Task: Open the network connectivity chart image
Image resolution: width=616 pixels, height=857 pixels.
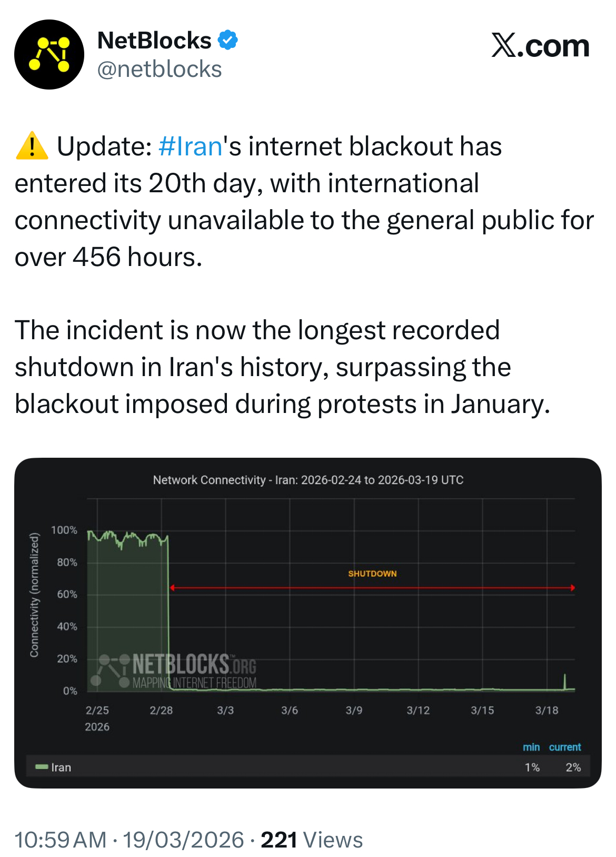Action: coord(308,623)
